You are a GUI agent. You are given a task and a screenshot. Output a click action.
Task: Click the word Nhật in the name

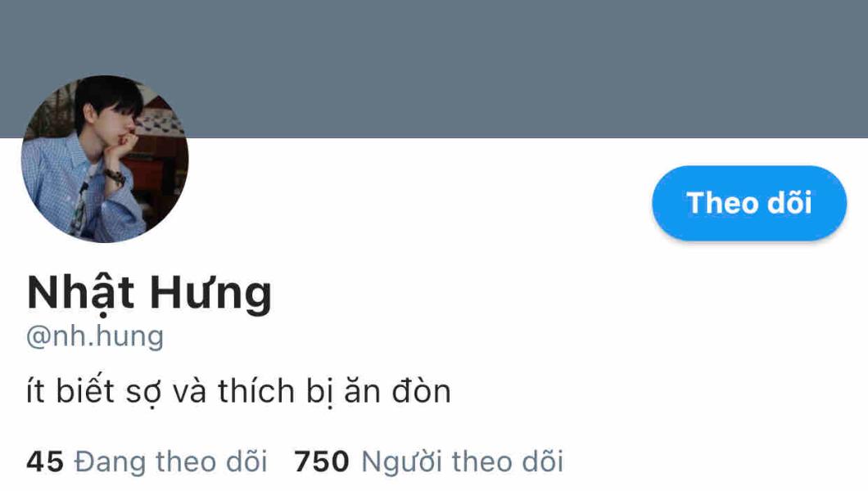(81, 293)
